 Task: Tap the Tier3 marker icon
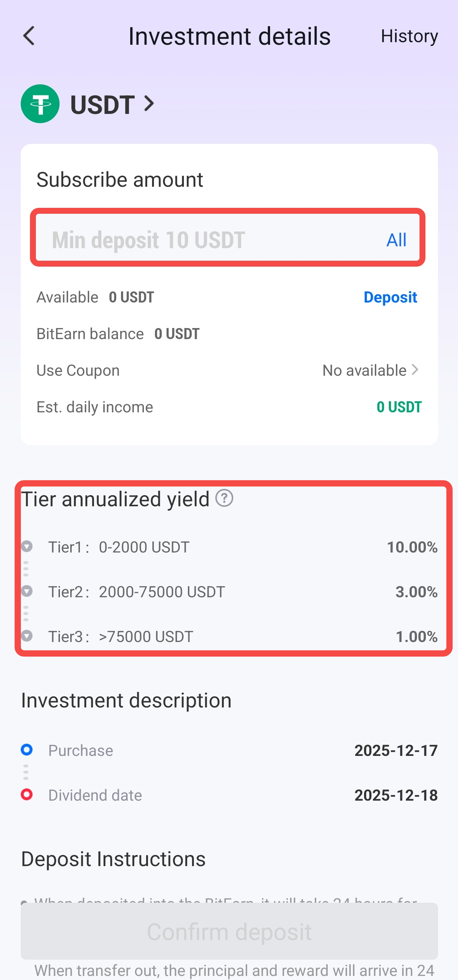pos(27,636)
